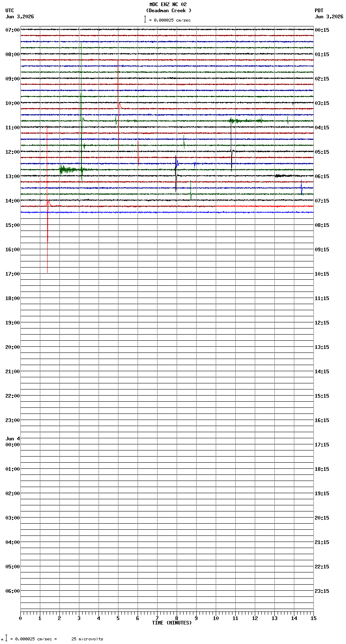This screenshot has height=644, width=346.
Task: Click the 'Jun 3,2026' date under UTC
Action: coord(20,17)
